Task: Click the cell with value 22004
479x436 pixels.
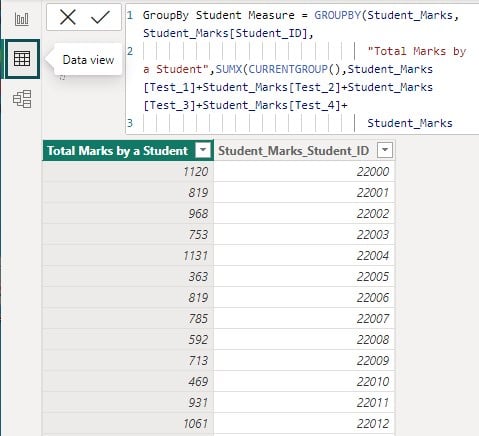Action: pos(304,256)
